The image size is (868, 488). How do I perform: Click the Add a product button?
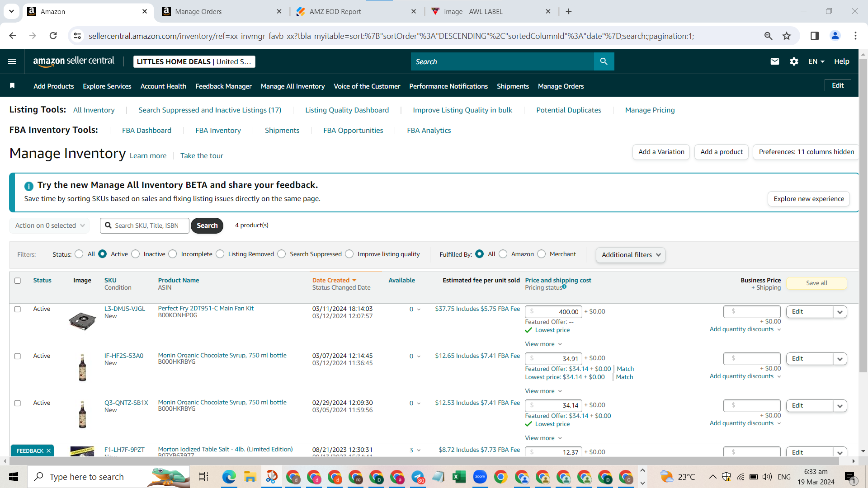722,152
